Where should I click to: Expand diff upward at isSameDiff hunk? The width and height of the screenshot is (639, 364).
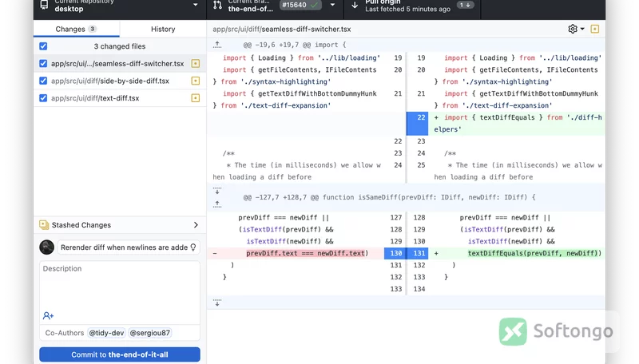tap(217, 204)
